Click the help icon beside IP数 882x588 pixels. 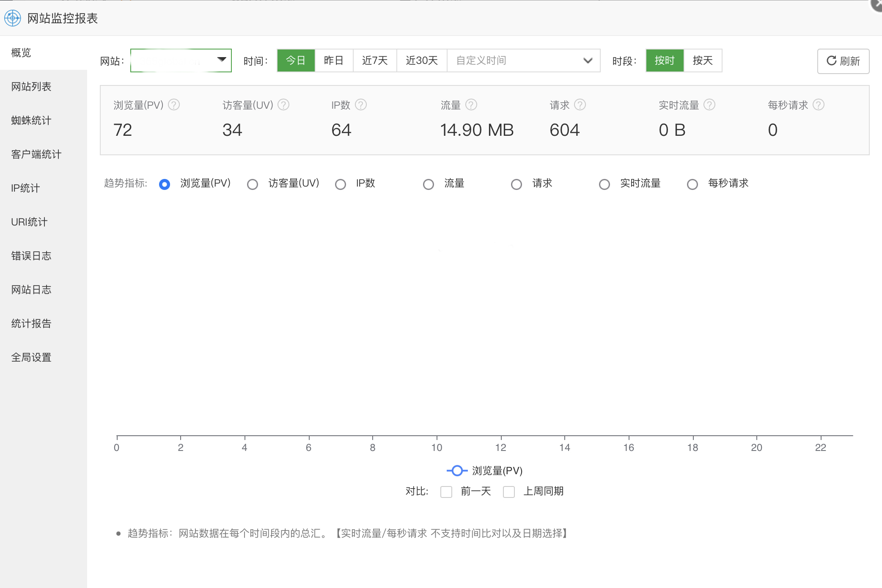click(361, 104)
